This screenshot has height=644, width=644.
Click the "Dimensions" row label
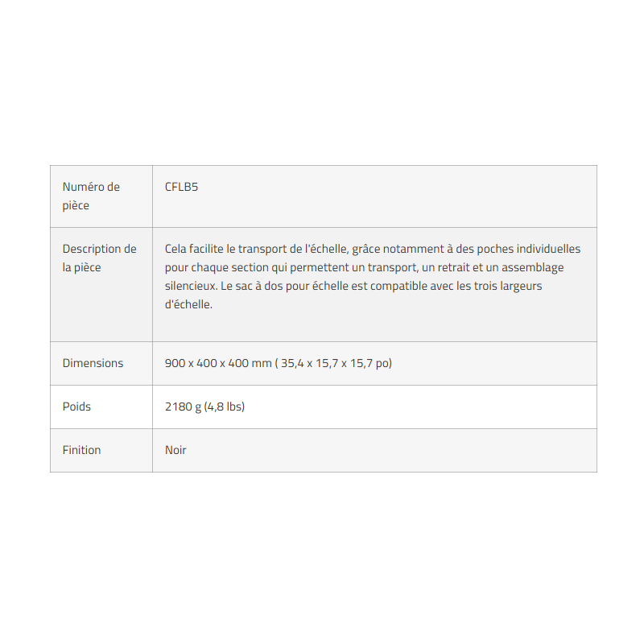pos(93,363)
